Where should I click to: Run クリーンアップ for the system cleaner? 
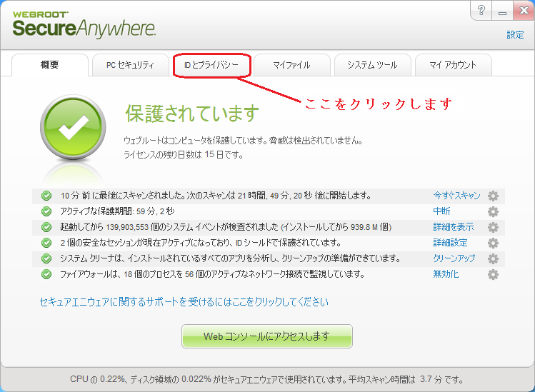tap(454, 258)
